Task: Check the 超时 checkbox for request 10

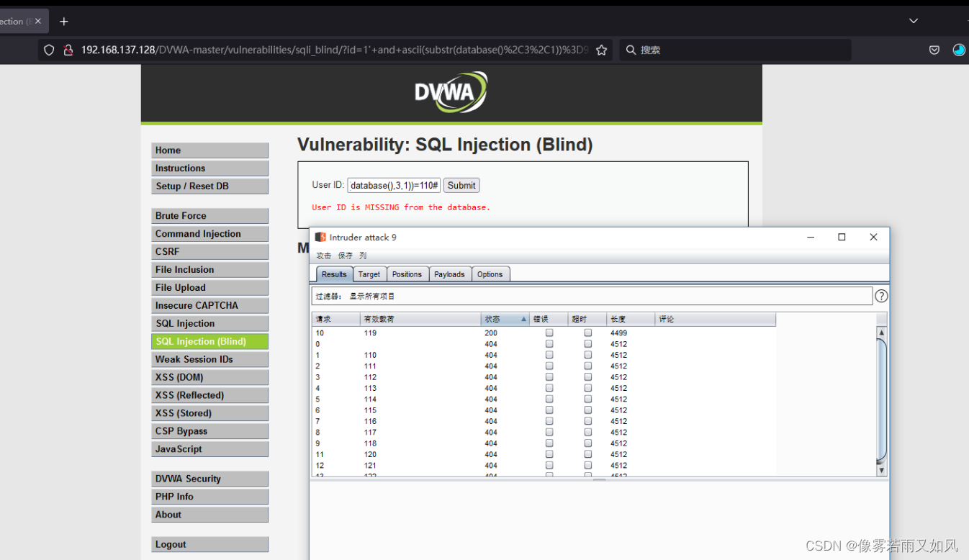Action: tap(587, 333)
